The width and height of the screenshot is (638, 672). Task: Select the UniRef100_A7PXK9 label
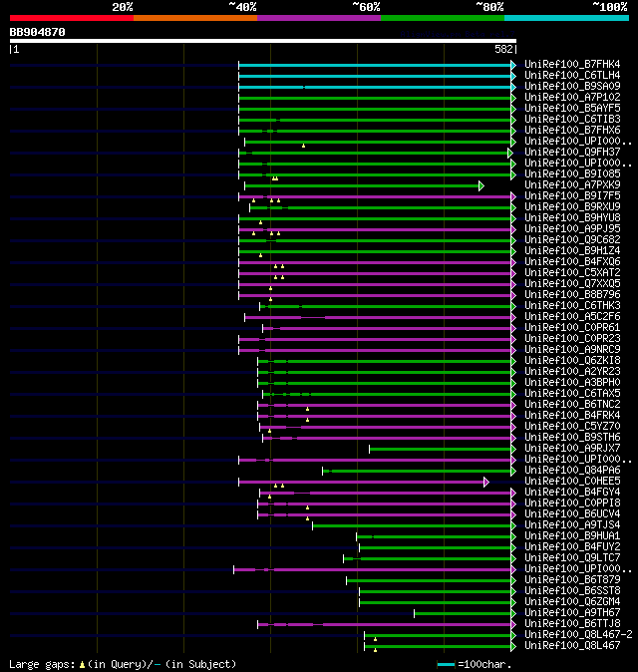[x=572, y=185]
